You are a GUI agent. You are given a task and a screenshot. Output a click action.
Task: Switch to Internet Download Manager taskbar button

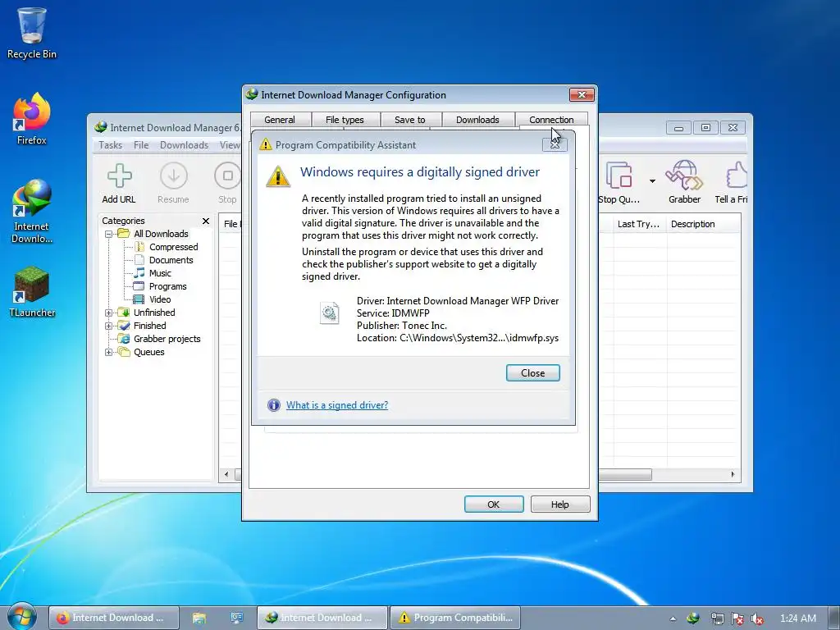coord(322,618)
